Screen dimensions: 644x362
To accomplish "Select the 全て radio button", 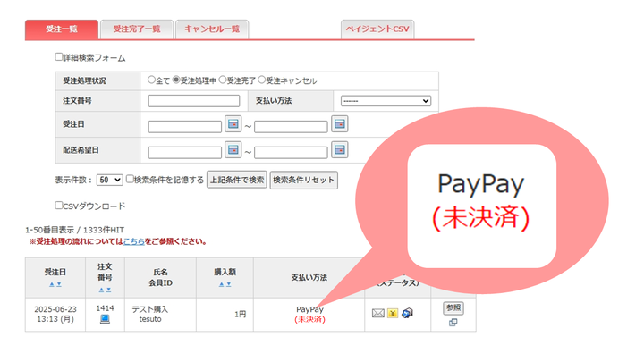I will coord(151,80).
